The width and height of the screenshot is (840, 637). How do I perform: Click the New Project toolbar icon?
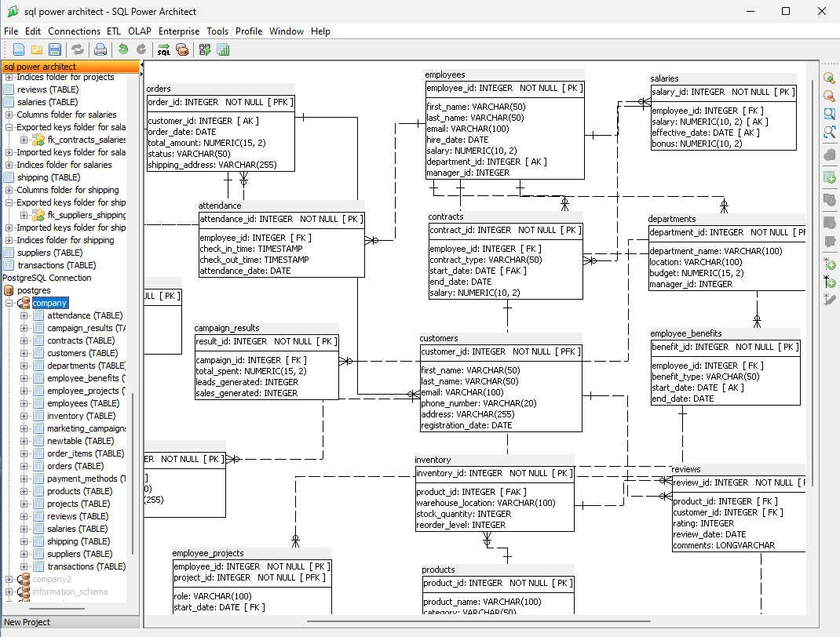click(19, 49)
